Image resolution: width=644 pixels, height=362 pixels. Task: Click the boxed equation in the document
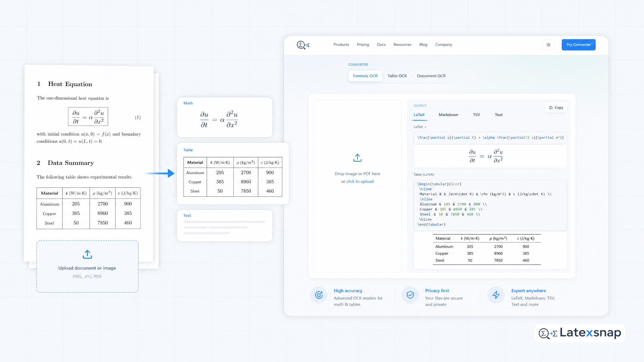click(88, 117)
